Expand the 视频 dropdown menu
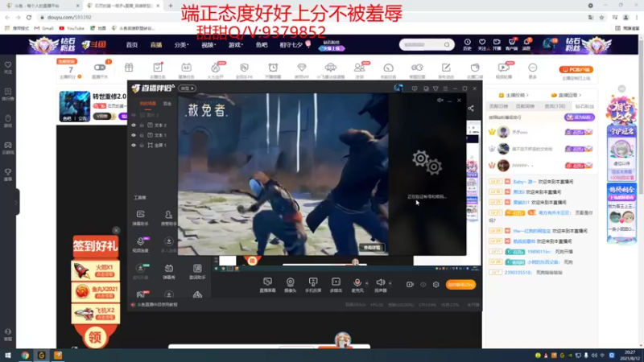 click(x=208, y=45)
